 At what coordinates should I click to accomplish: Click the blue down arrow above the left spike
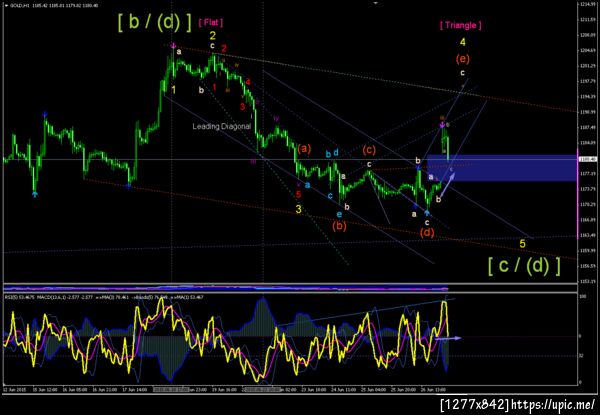(x=45, y=114)
